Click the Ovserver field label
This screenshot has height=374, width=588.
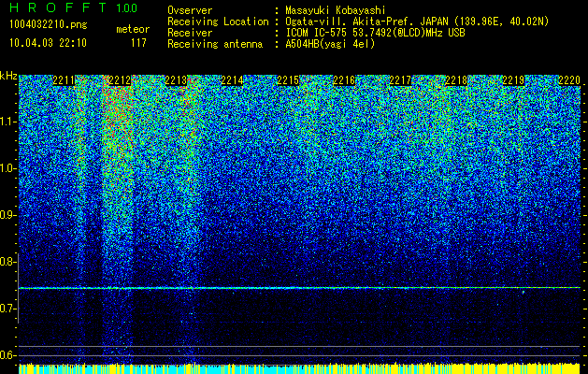(190, 10)
